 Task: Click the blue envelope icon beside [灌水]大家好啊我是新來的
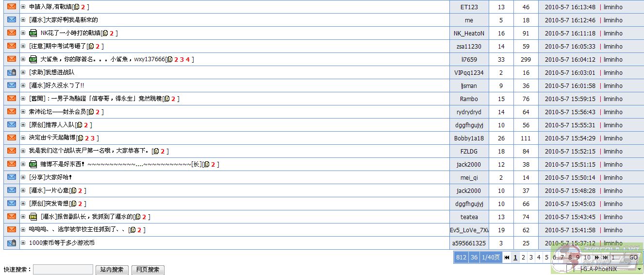12,20
